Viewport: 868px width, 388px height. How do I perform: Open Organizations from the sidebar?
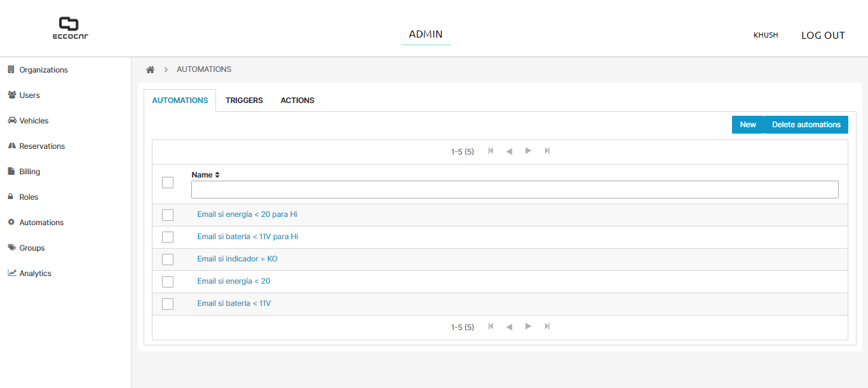[x=43, y=70]
